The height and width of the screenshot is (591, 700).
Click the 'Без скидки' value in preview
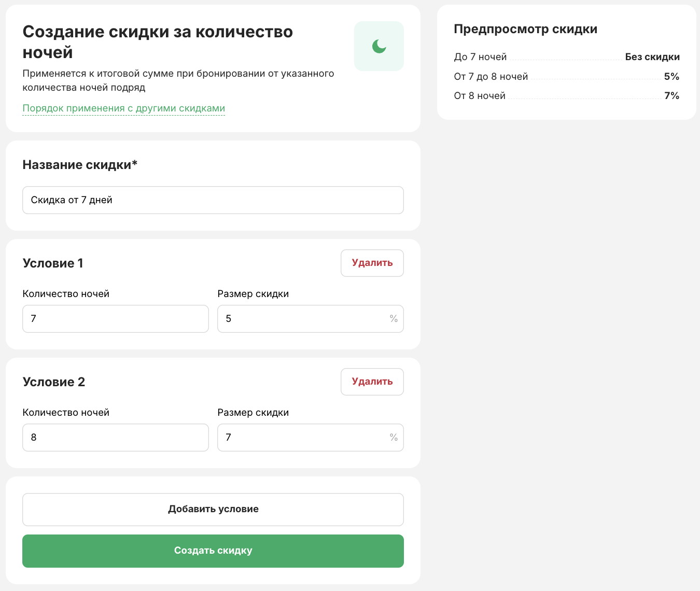coord(652,57)
